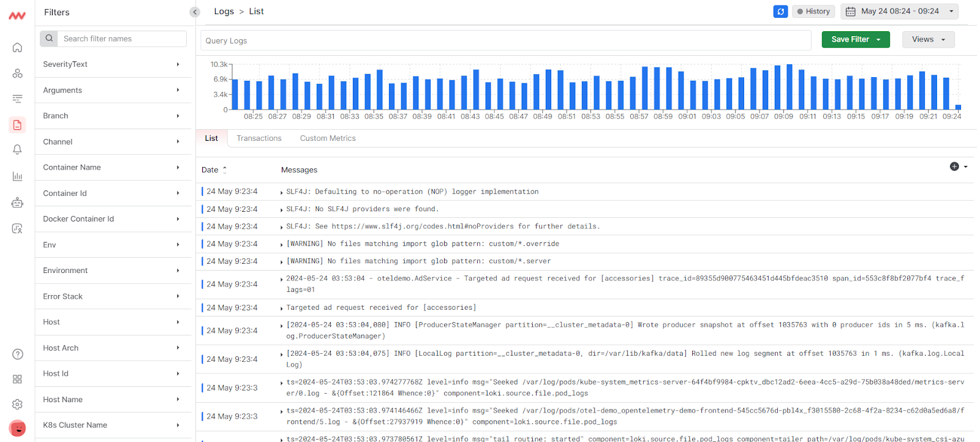Open the user avatar profile menu
The height and width of the screenshot is (442, 980).
(18, 429)
